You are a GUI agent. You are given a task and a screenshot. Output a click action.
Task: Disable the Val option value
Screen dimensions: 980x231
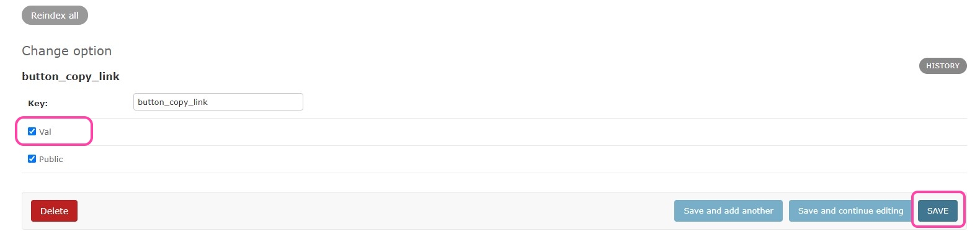click(32, 132)
